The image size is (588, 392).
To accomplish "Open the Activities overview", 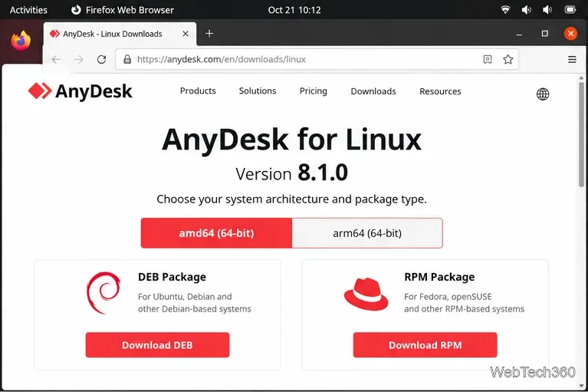I will 28,10.
